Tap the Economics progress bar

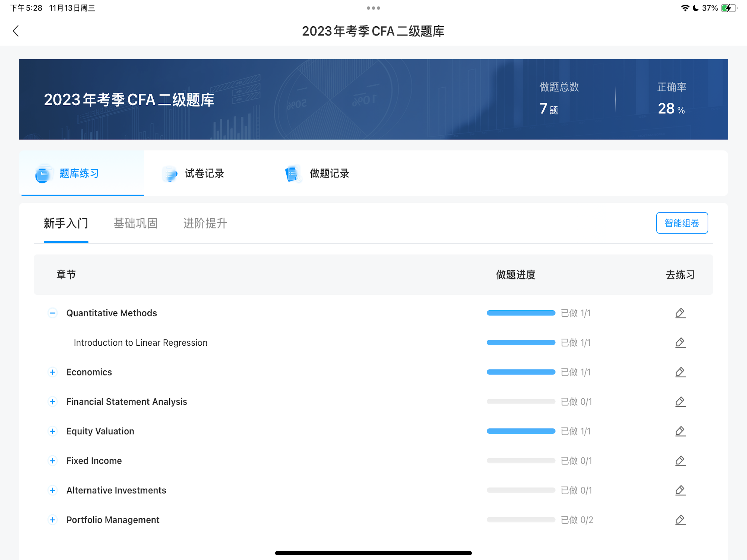click(521, 372)
